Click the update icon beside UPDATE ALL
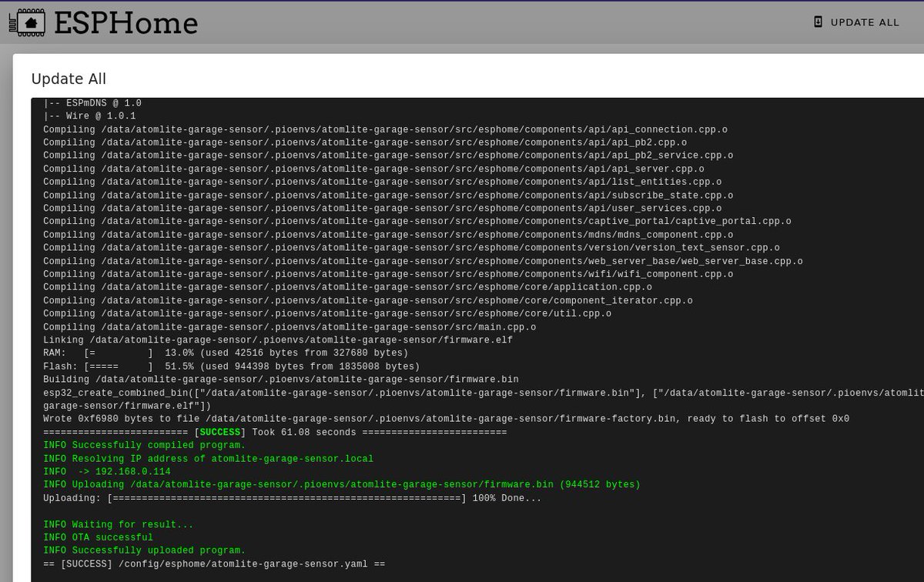The image size is (924, 582). coord(819,22)
